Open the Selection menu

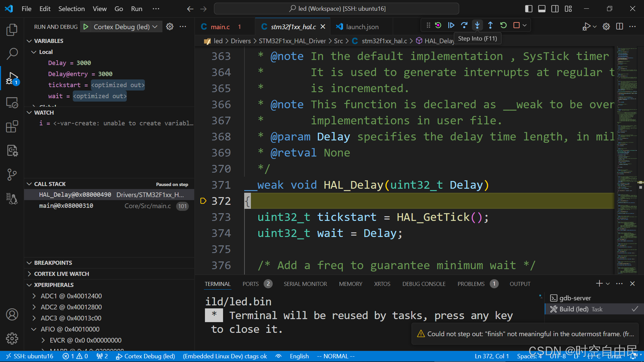(x=71, y=9)
